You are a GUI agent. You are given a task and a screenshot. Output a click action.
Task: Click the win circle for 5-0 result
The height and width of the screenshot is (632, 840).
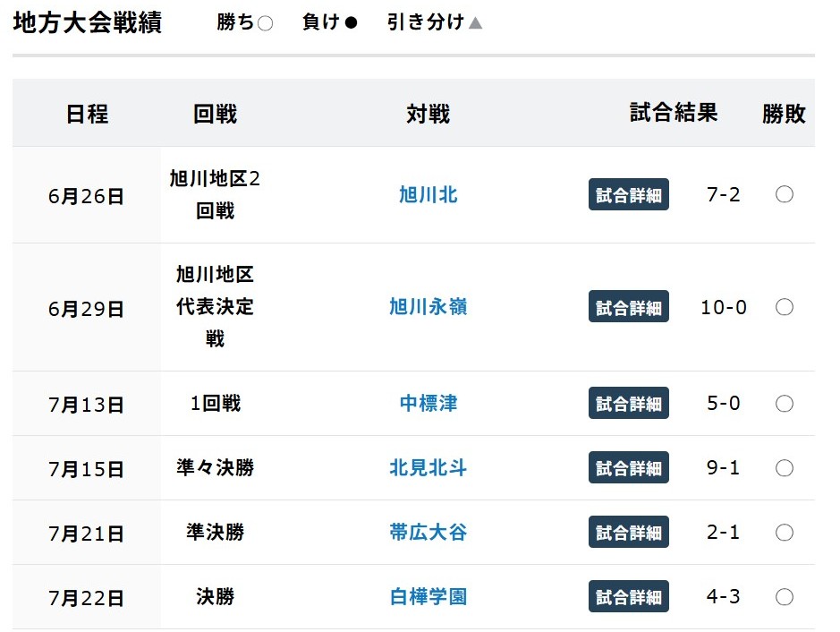(785, 404)
